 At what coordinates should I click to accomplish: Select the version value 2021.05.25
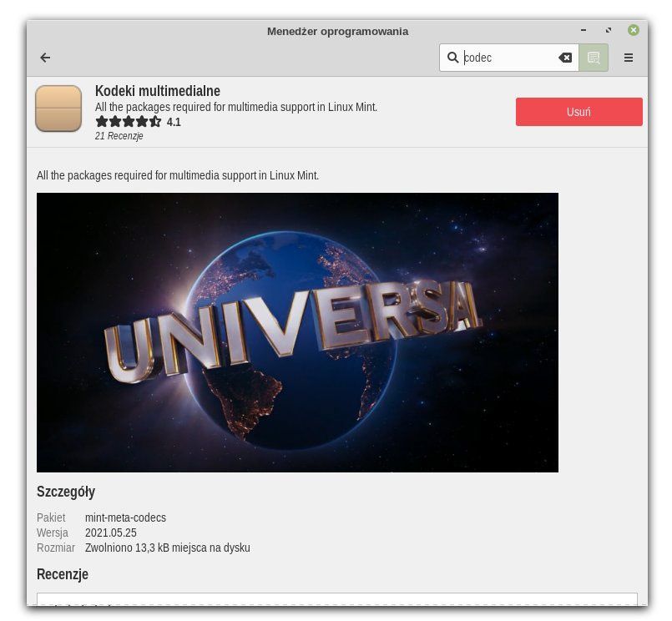111,533
